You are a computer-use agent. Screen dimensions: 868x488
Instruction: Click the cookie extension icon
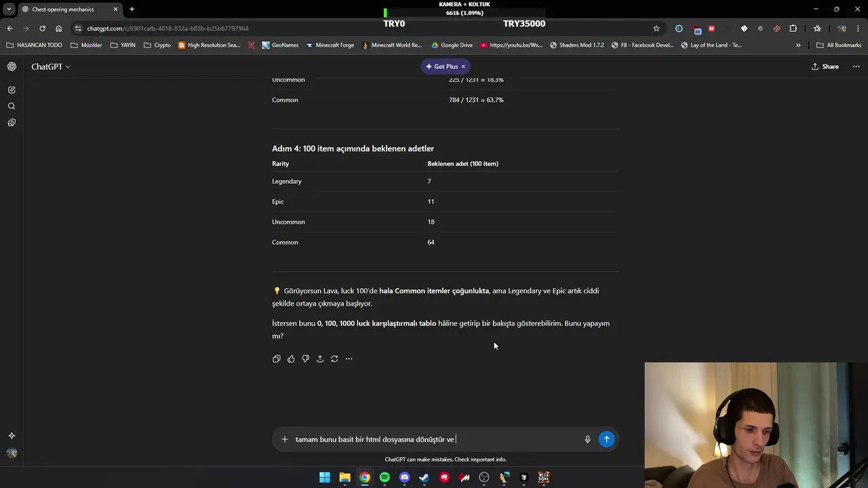pos(776,28)
